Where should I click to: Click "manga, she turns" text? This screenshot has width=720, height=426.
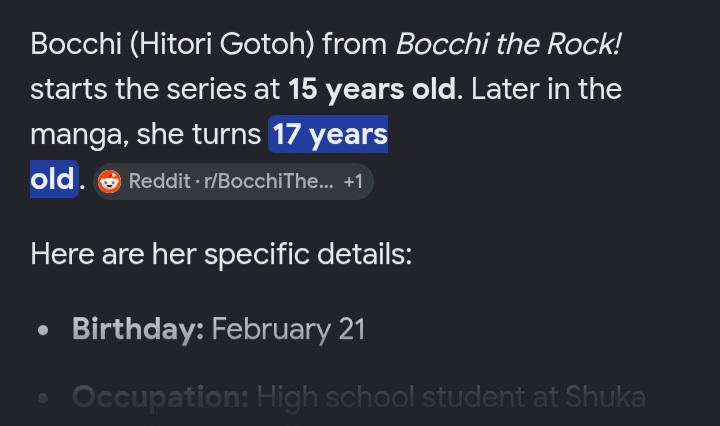[146, 134]
